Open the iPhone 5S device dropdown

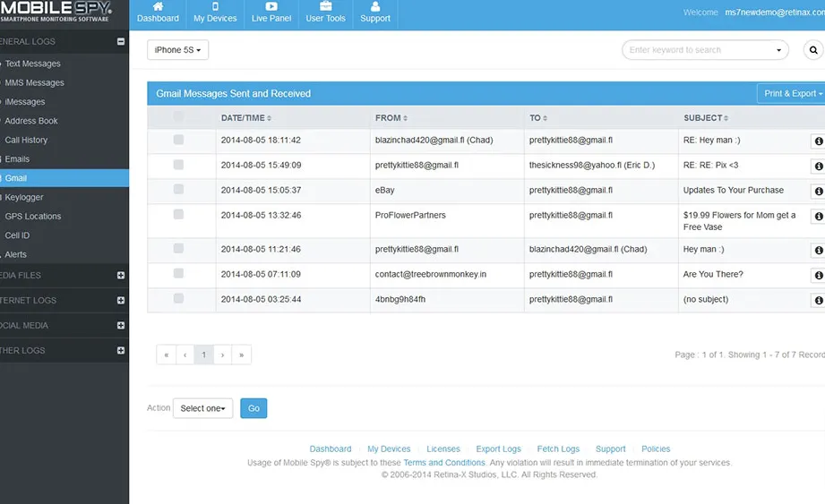pos(178,50)
